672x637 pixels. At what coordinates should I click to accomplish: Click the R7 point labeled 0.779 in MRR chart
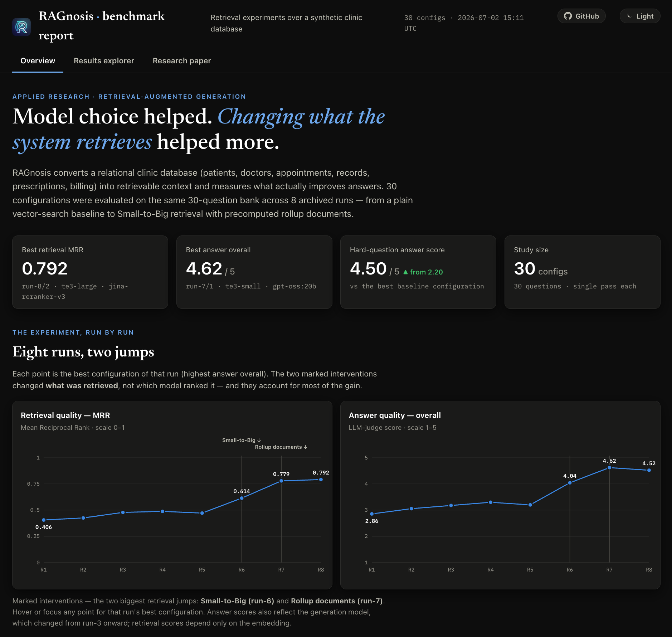pos(281,481)
